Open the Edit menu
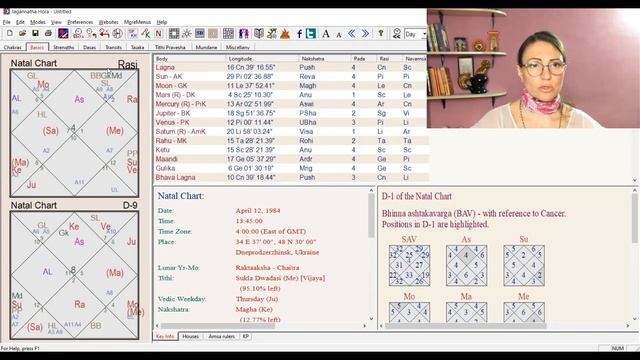This screenshot has width=640, height=360. 20,22
